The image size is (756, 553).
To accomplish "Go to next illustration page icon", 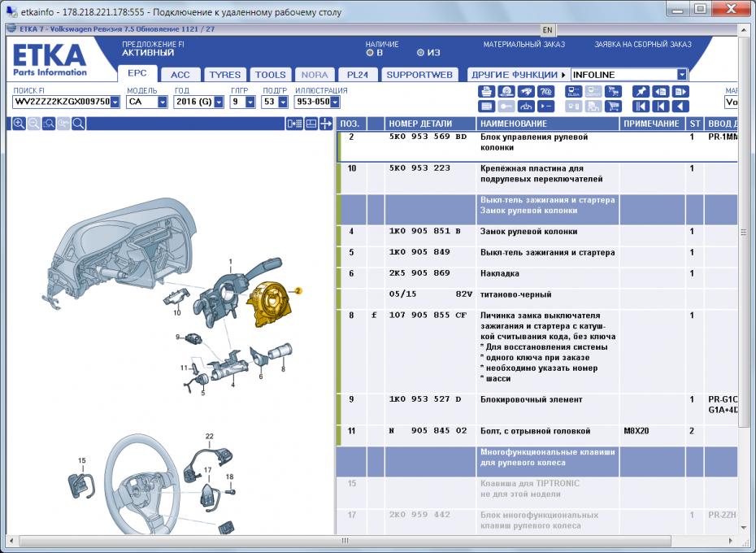I will pos(680,92).
